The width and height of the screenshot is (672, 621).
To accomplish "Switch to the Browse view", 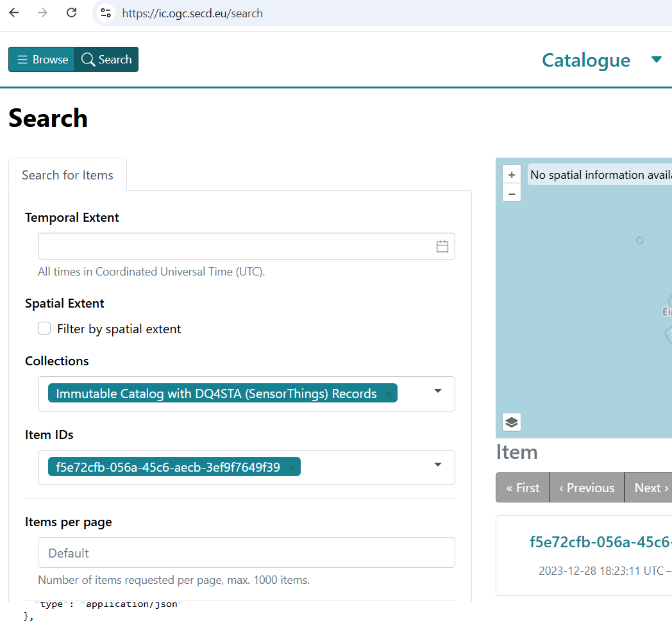I will tap(42, 60).
